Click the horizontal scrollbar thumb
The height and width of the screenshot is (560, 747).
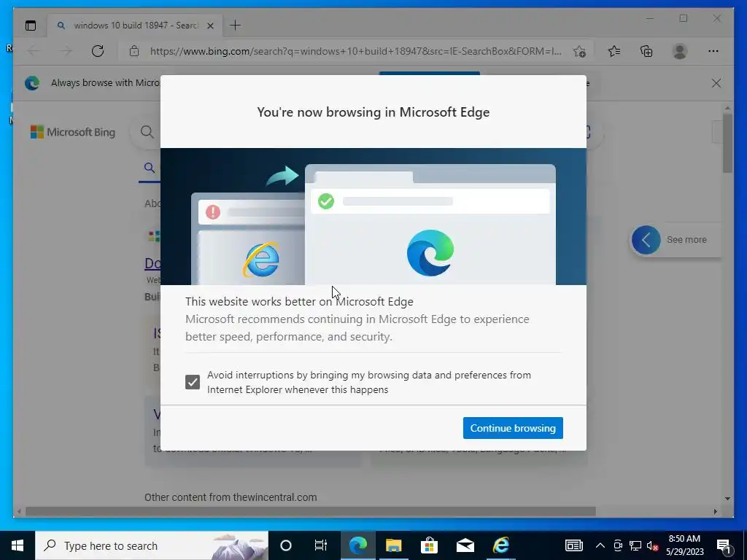pyautogui.click(x=311, y=511)
